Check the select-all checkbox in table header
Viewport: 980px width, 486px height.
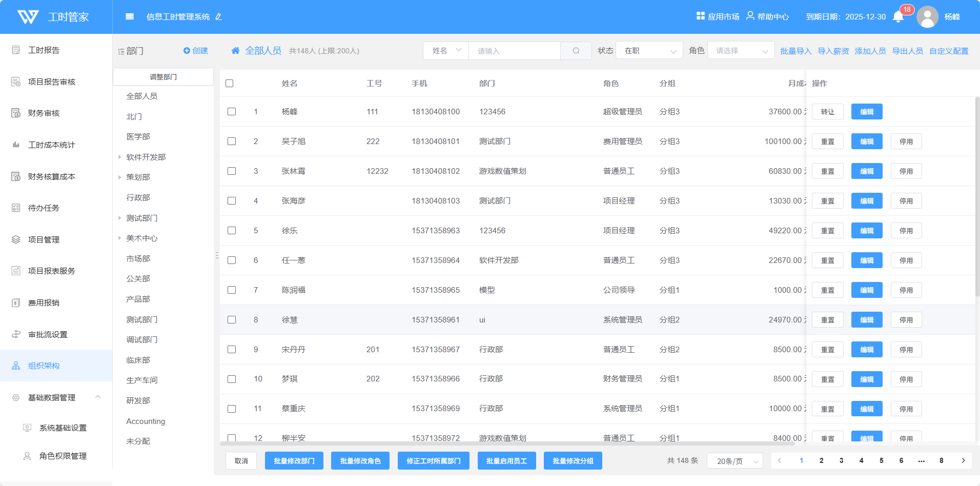(x=230, y=84)
